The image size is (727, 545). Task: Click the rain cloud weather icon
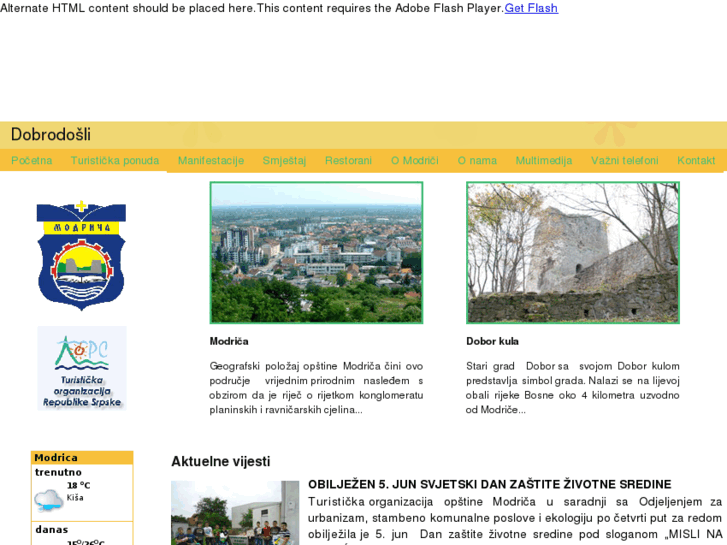tap(48, 500)
